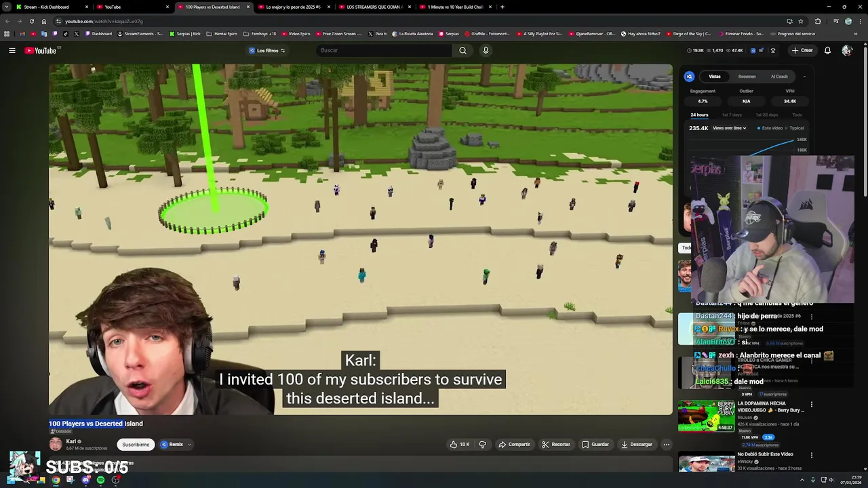Viewport: 868px width, 488px height.
Task: Select '1st 28 days' range tab
Action: [x=767, y=115]
